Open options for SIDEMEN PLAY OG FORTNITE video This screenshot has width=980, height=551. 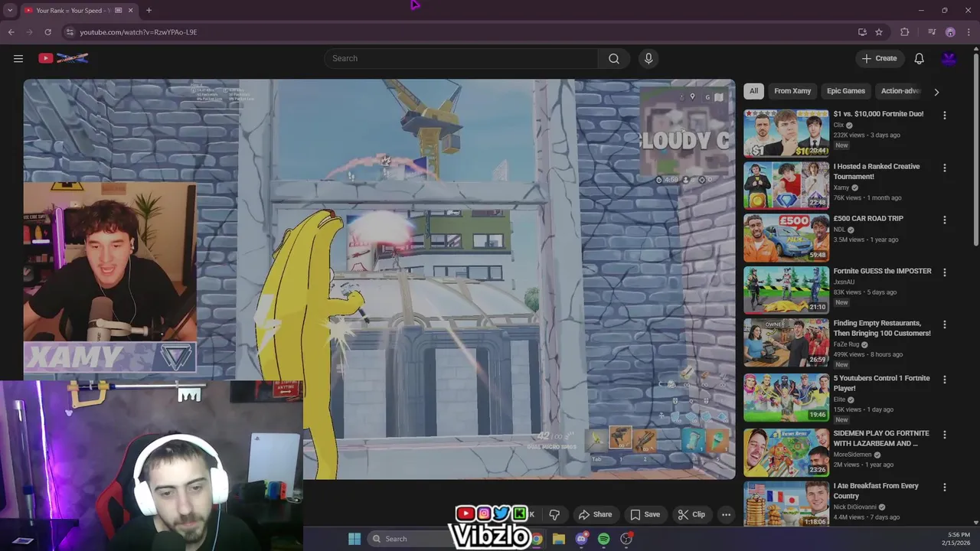click(944, 435)
